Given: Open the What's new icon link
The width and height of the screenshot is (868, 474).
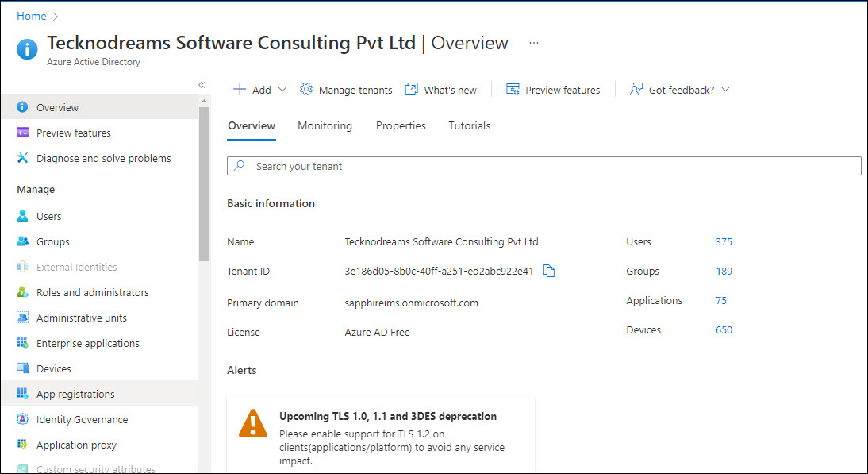Looking at the screenshot, I should pos(411,90).
